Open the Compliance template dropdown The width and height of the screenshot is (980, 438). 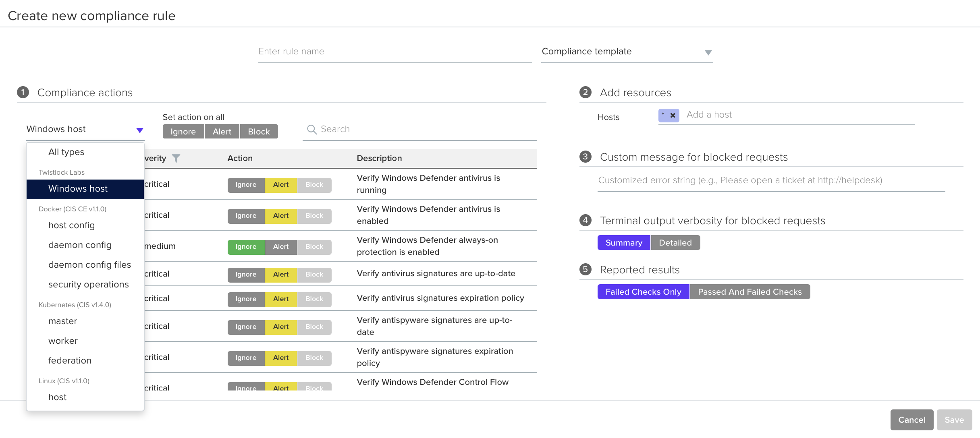[x=627, y=52]
